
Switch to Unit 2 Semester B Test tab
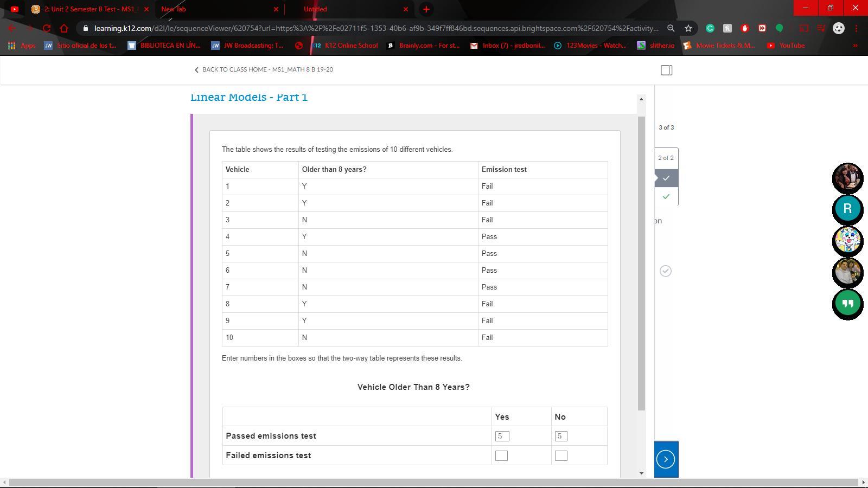[90, 9]
